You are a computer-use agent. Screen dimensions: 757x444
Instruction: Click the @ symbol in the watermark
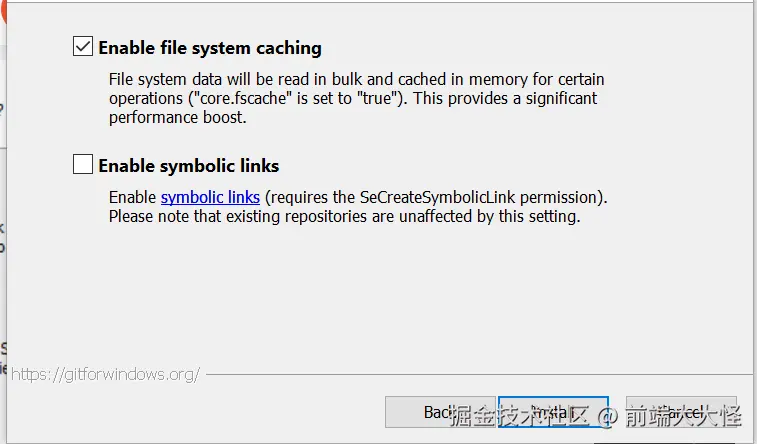(606, 415)
